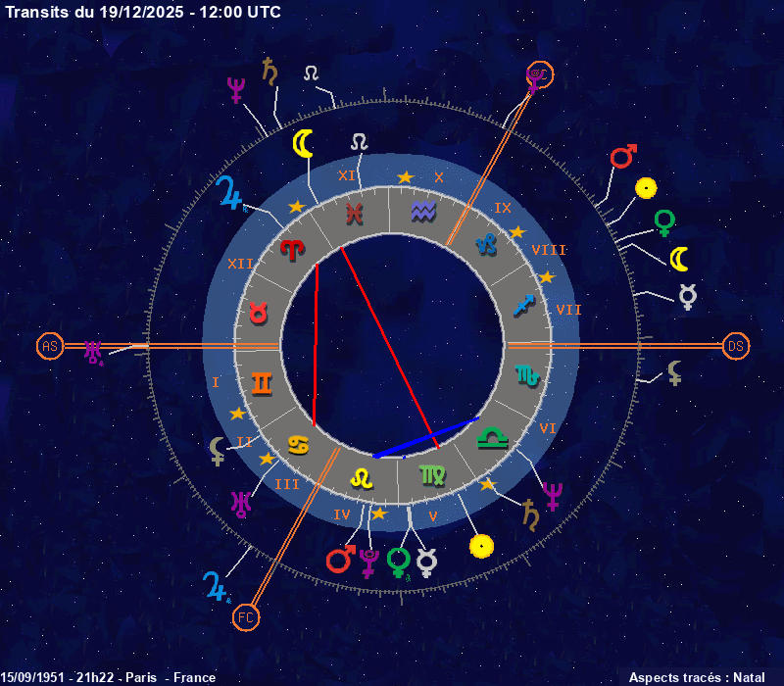This screenshot has height=686, width=784.
Task: Click the Transits du 19/12/2025 title
Action: coord(142,12)
